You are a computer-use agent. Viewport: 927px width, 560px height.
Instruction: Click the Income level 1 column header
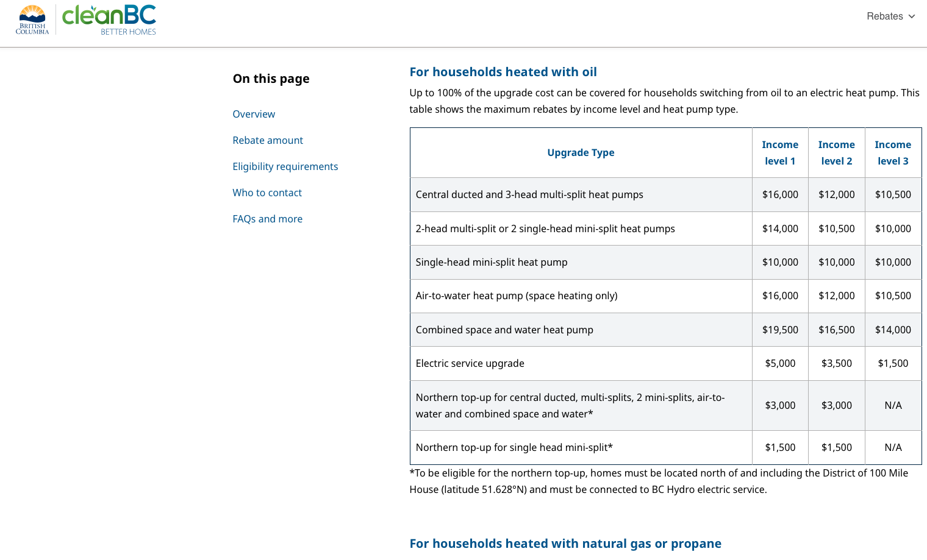780,152
